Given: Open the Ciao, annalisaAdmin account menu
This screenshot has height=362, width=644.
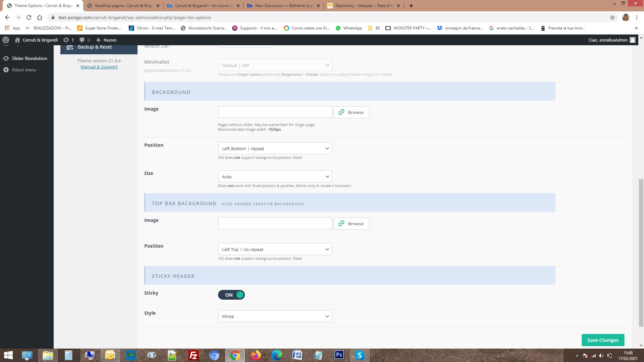Looking at the screenshot, I should click(x=612, y=40).
